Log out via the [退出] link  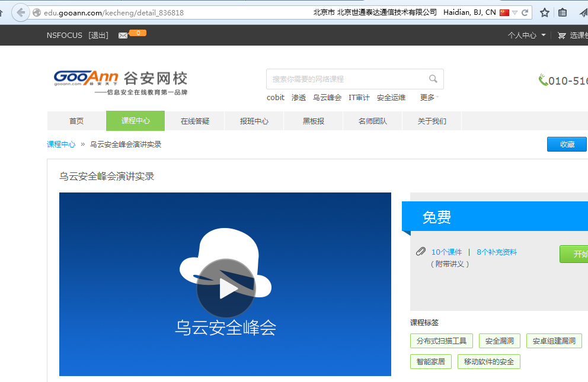[98, 35]
